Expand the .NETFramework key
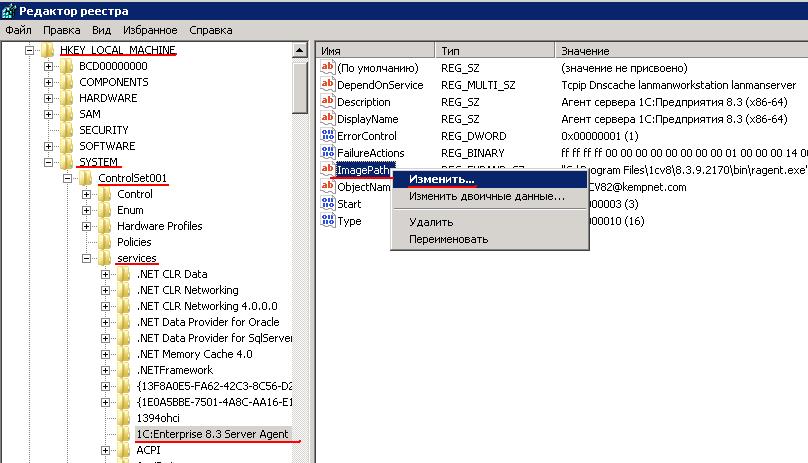808x463 pixels. (x=106, y=370)
